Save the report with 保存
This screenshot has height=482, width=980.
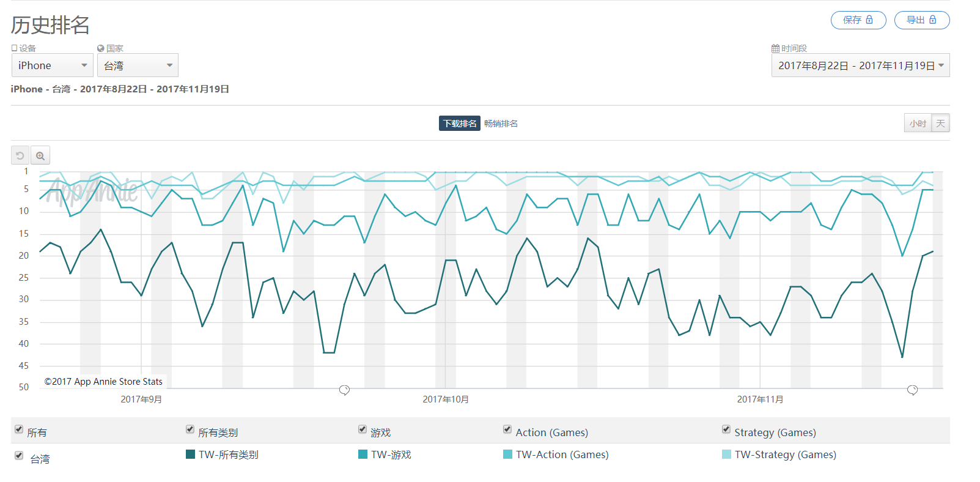(858, 20)
